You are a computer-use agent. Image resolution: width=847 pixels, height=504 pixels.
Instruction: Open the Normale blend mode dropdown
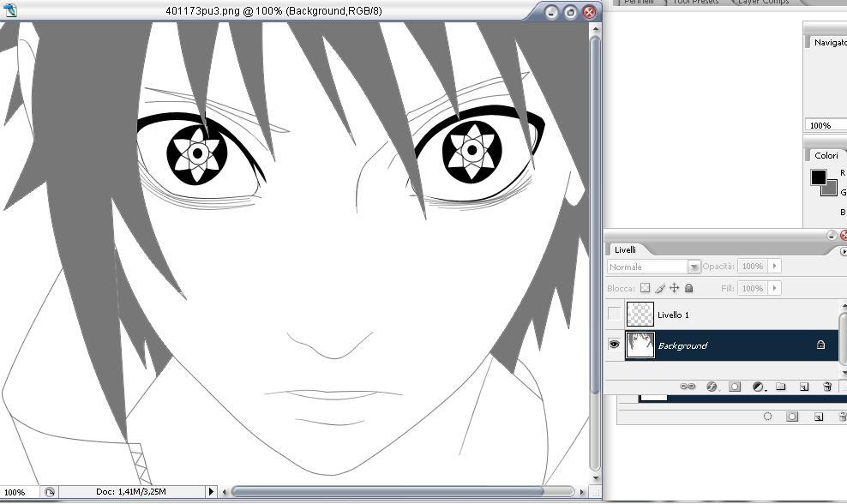(x=694, y=267)
